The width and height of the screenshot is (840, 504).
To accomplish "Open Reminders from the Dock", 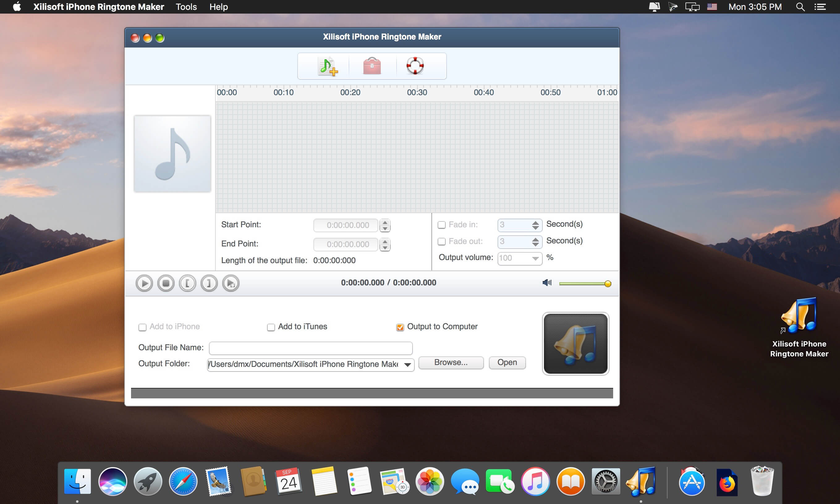I will pyautogui.click(x=359, y=481).
